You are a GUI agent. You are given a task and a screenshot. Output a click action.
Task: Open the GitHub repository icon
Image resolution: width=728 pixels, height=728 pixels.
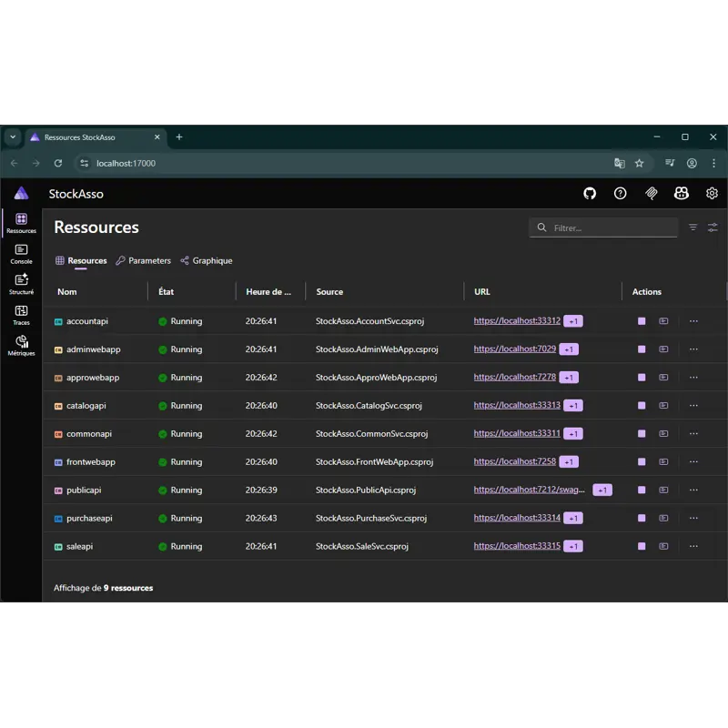pos(590,193)
